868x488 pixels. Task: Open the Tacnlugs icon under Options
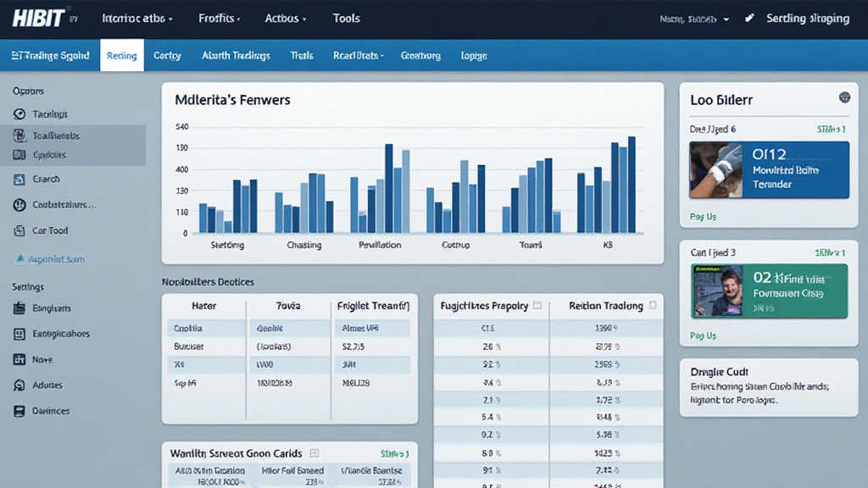pos(19,114)
